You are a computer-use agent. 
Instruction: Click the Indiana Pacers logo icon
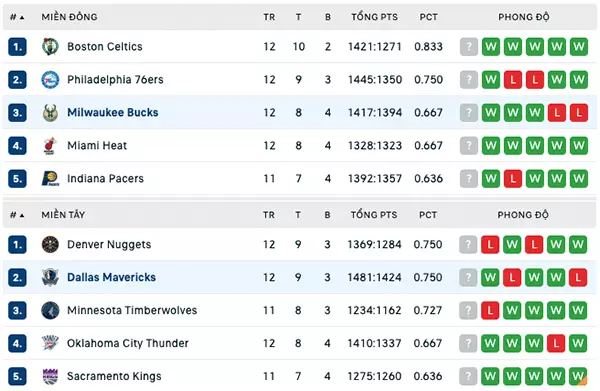(x=50, y=179)
